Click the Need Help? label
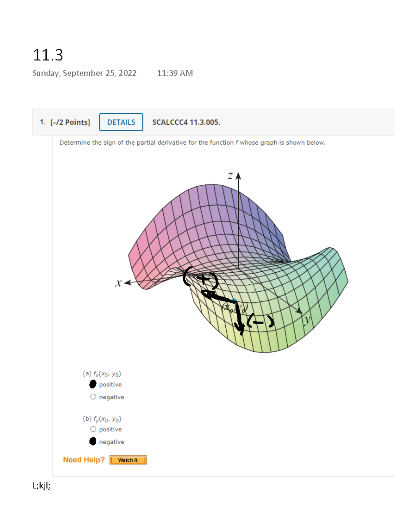Screen dimensions: 411x532 tap(84, 460)
